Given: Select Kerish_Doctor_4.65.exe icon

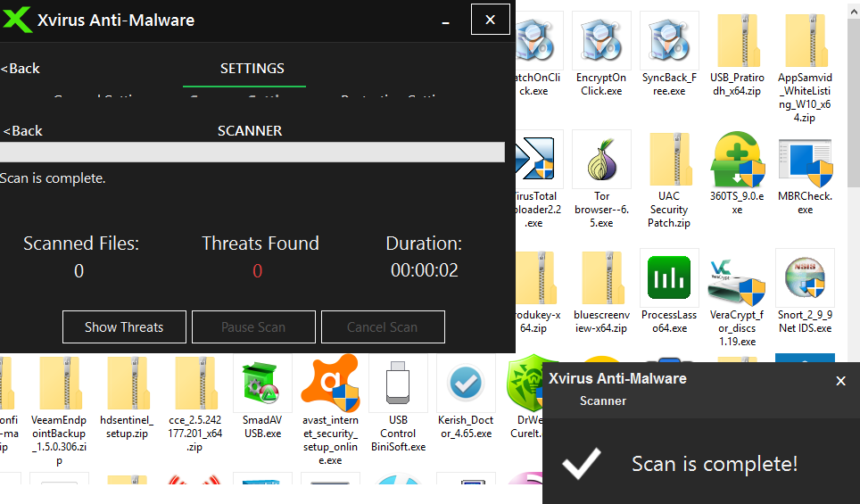Looking at the screenshot, I should pos(466,383).
